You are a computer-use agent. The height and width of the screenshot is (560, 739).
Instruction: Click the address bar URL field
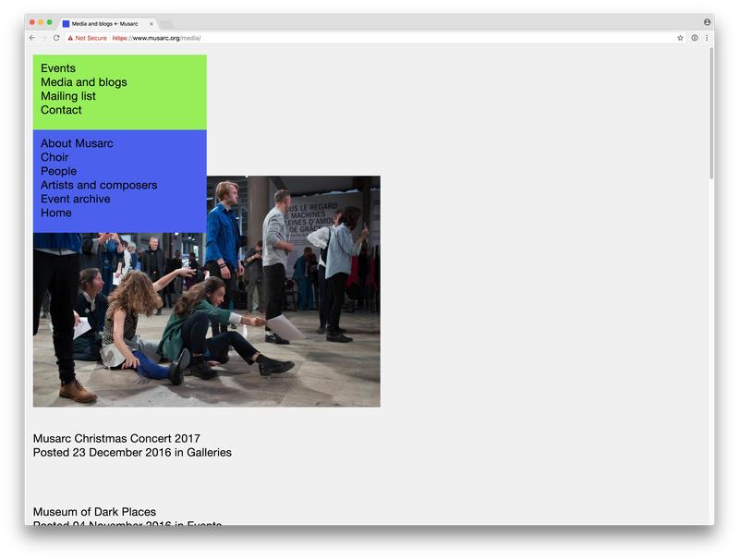click(377, 38)
